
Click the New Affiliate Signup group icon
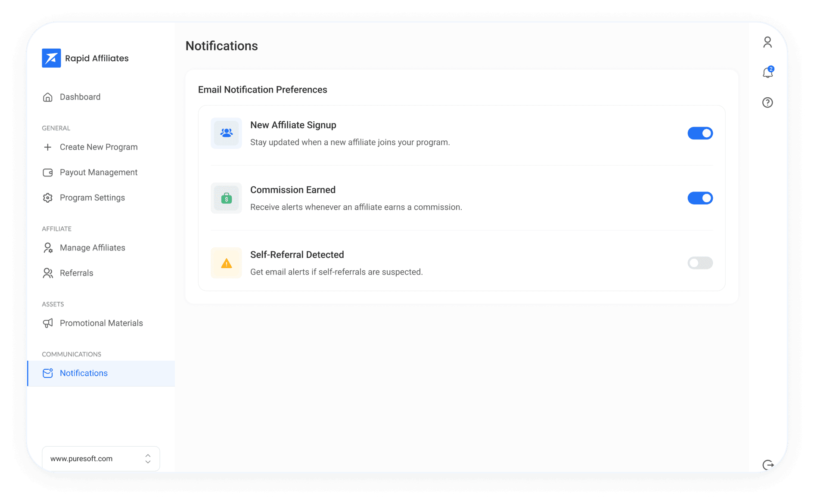click(226, 133)
